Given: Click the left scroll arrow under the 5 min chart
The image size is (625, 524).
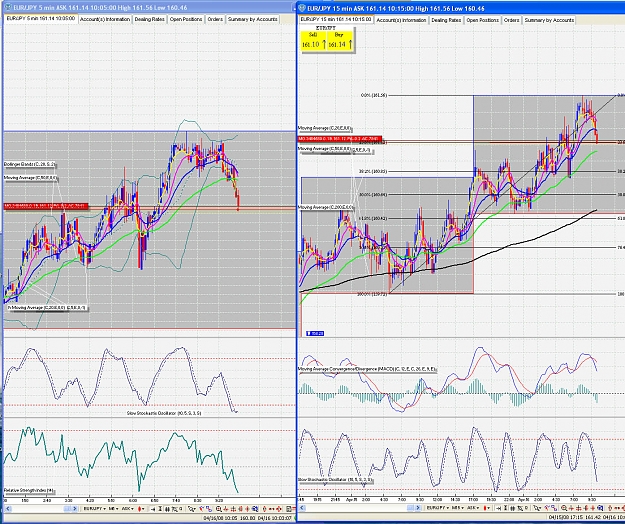Looking at the screenshot, I should coord(8,508).
